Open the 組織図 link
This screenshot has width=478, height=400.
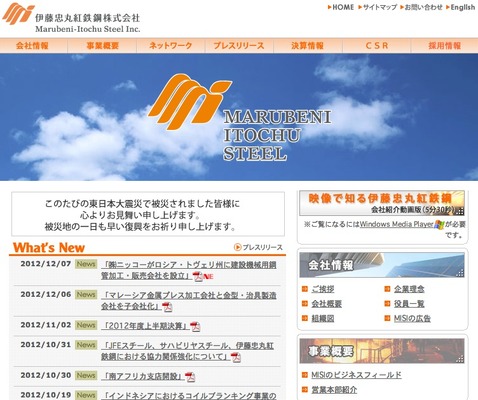pos(323,318)
